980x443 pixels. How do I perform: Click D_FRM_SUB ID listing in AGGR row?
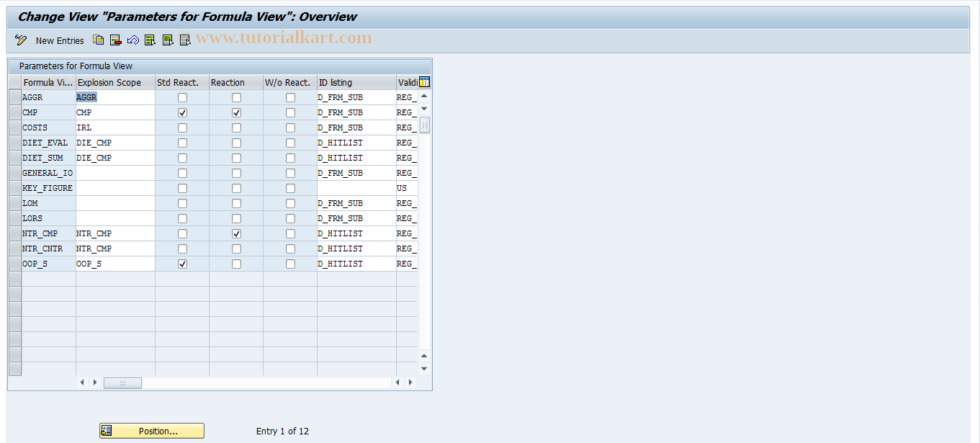coord(356,97)
